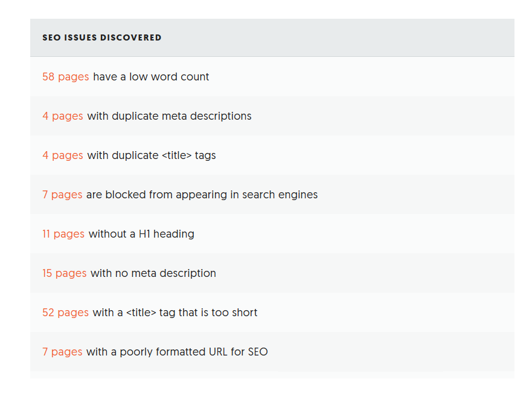This screenshot has height=396, width=532.
Task: Click the text 'have a low word count'
Action: (150, 77)
